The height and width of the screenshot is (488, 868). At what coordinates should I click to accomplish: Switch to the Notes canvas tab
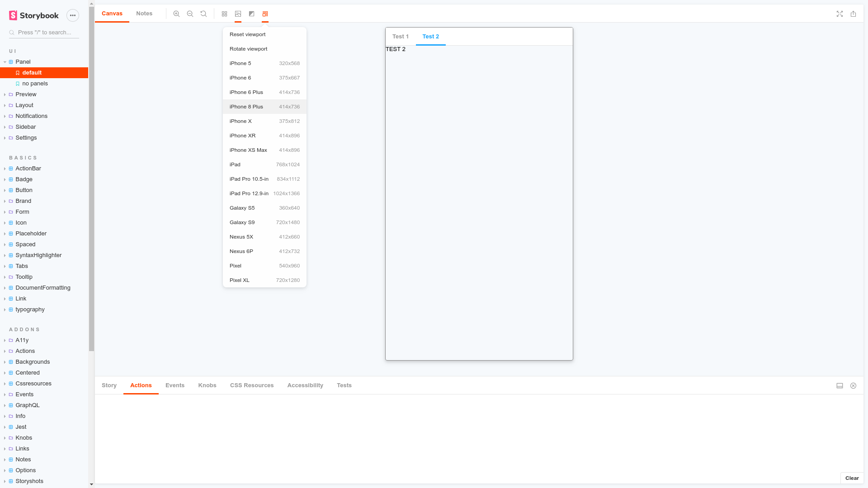pos(144,13)
